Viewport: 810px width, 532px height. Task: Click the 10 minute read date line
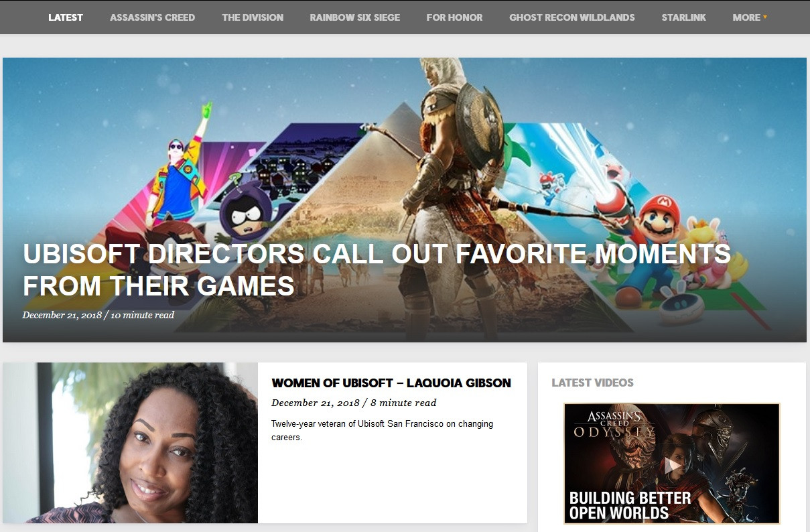[x=98, y=315]
